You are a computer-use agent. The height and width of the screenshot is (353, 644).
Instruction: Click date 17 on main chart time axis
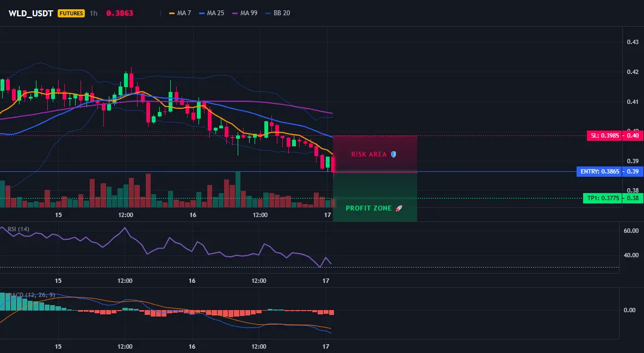pos(327,215)
